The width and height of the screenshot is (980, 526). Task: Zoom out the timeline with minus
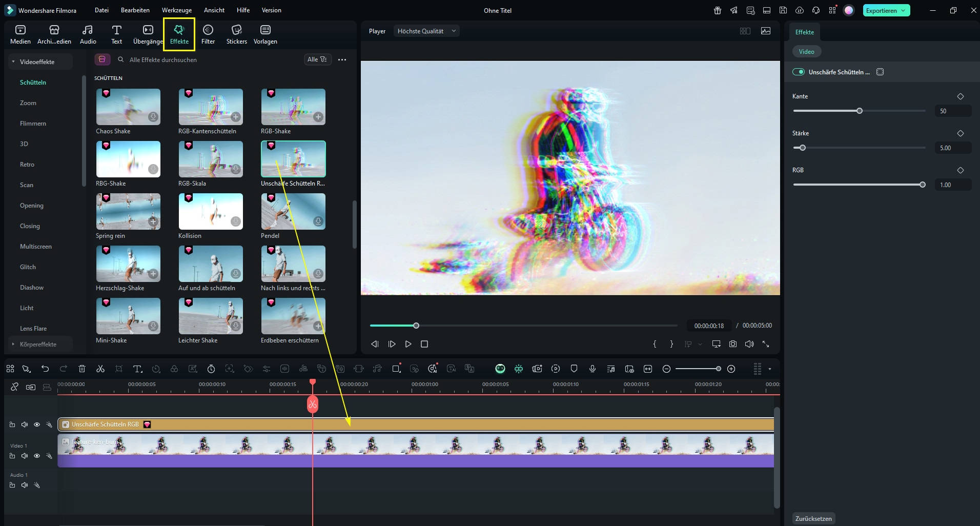666,369
